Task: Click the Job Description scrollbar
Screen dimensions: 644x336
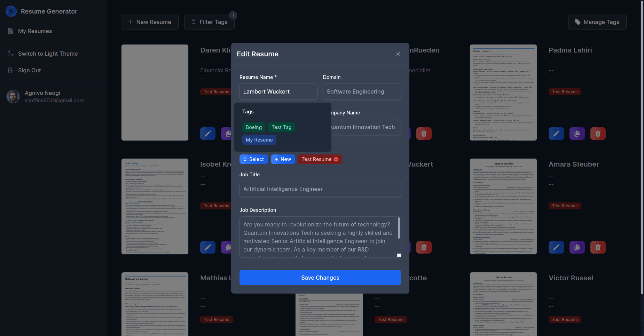Action: [399, 228]
